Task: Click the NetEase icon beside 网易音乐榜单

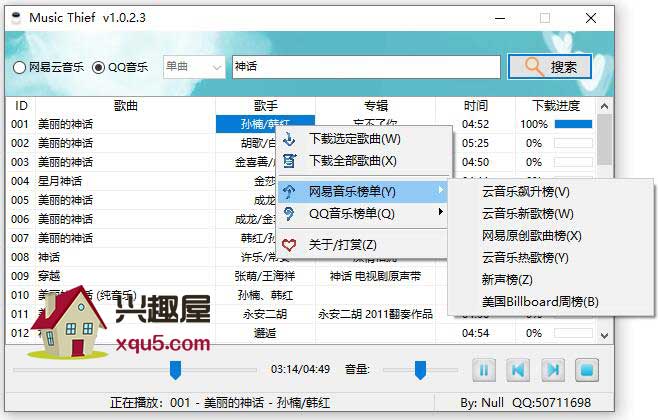Action: click(289, 192)
